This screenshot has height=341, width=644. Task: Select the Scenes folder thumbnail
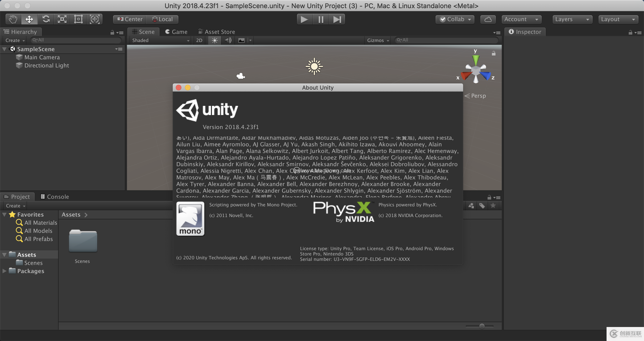pyautogui.click(x=83, y=241)
